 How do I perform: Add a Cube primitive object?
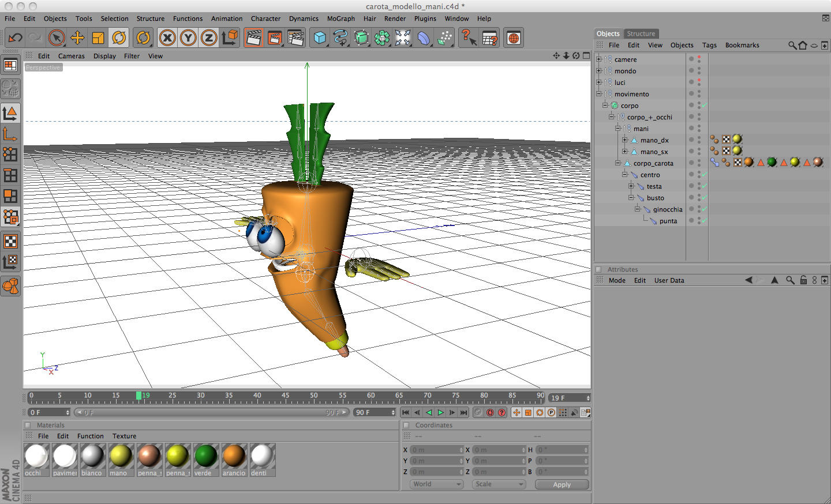pos(320,38)
